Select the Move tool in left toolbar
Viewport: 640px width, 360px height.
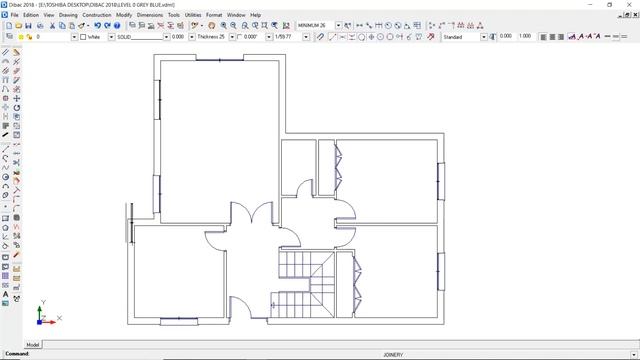coord(16,98)
